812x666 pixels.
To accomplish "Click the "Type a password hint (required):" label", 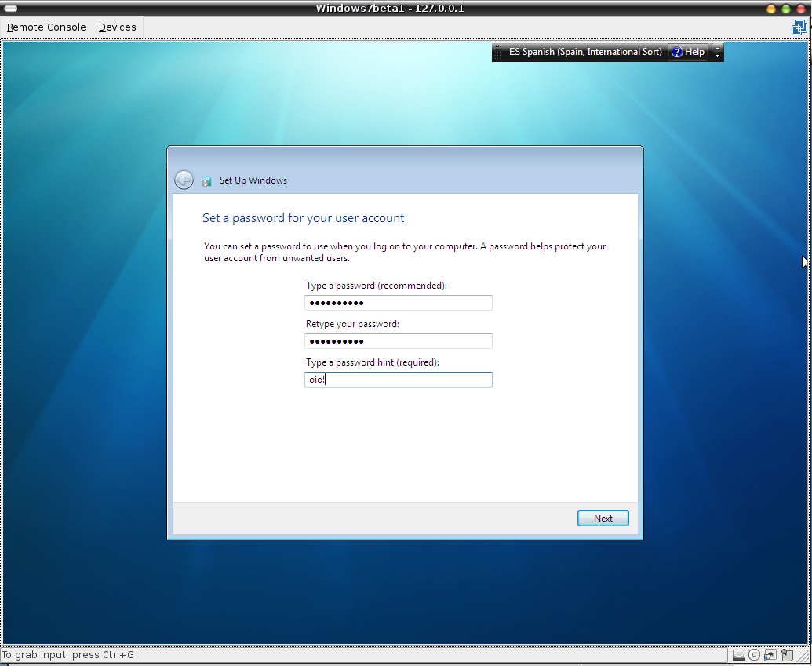I will point(373,362).
